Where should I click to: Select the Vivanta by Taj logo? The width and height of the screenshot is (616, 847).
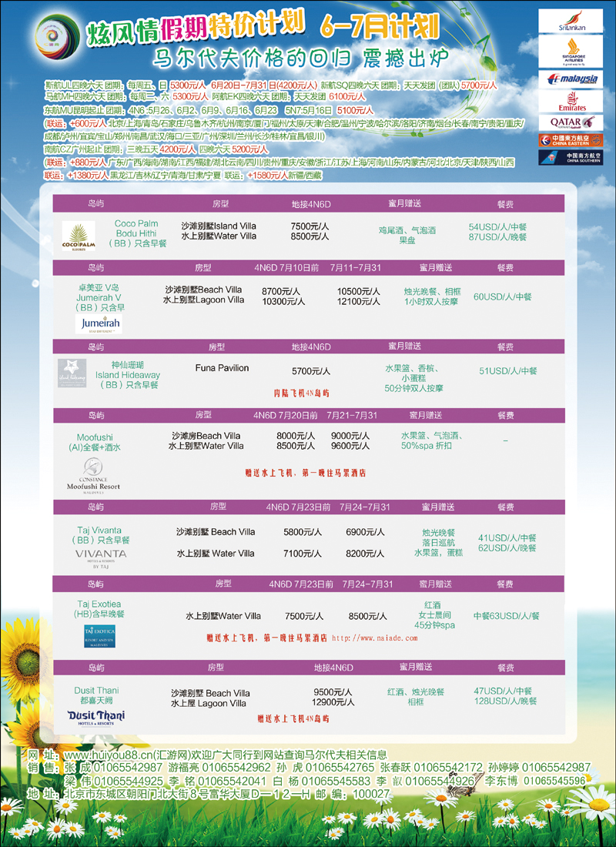[101, 559]
